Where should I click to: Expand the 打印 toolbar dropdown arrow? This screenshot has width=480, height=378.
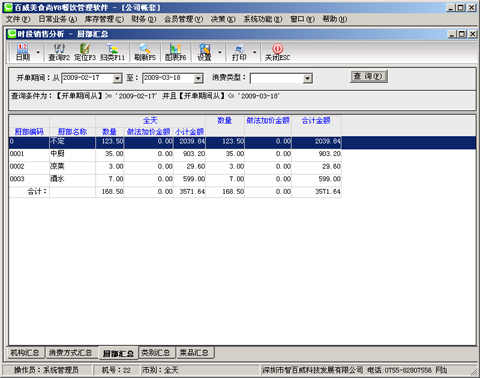(255, 52)
